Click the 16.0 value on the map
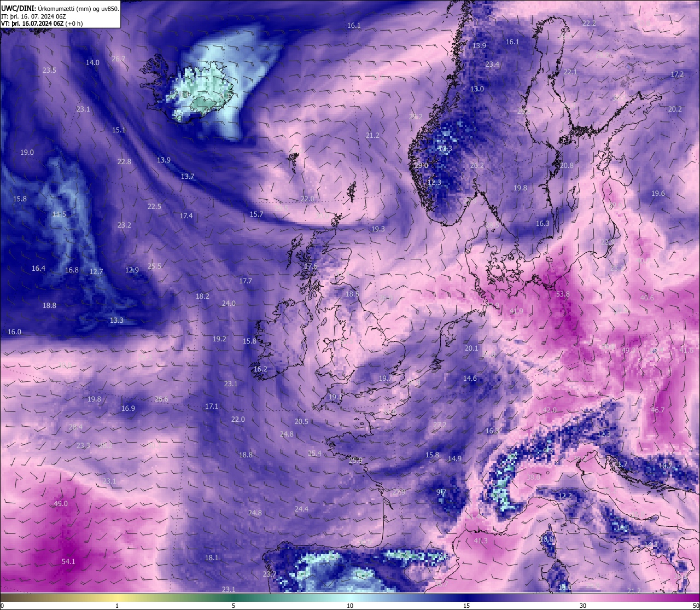The height and width of the screenshot is (610, 700). (x=14, y=332)
